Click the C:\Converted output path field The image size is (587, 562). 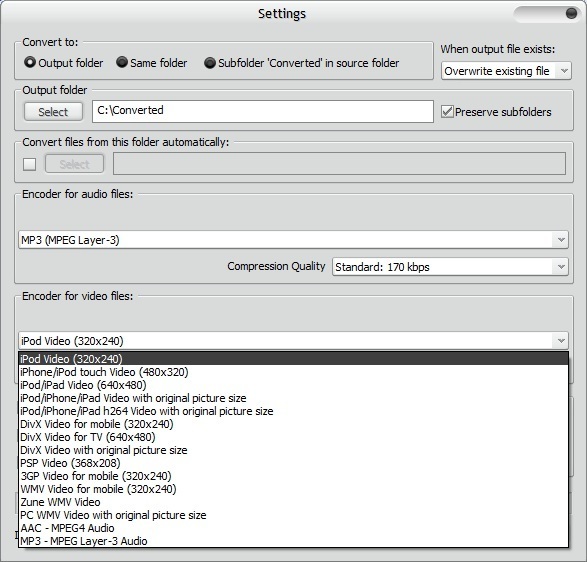pos(263,111)
